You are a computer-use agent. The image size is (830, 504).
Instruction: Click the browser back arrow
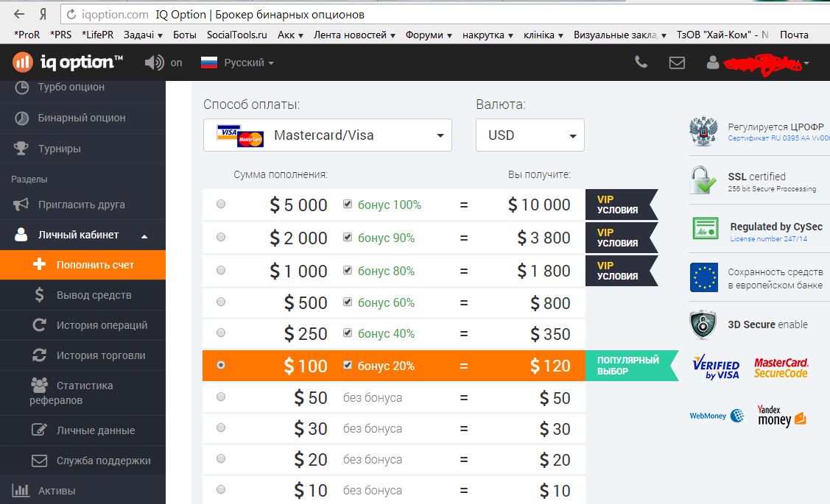[x=19, y=14]
